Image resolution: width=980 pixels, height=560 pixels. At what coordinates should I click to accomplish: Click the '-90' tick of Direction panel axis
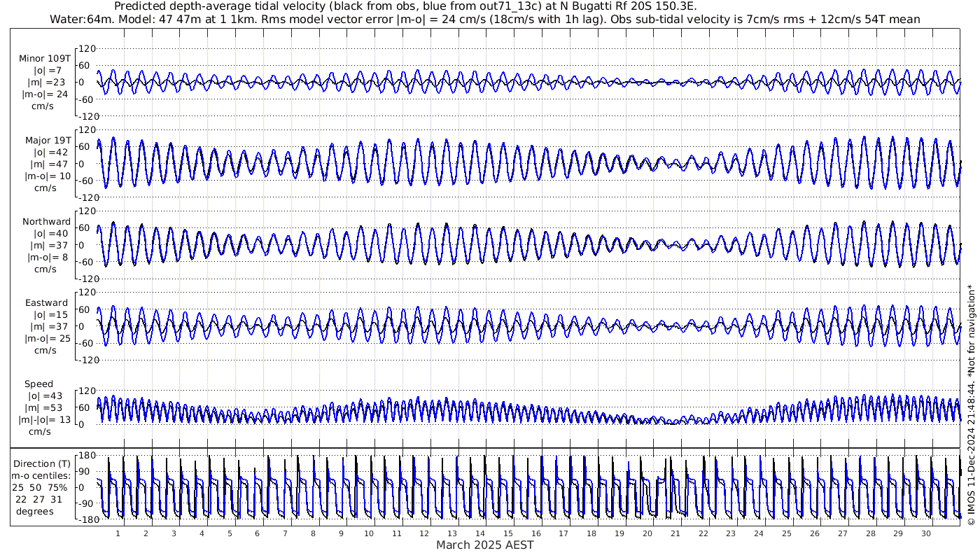[87, 503]
